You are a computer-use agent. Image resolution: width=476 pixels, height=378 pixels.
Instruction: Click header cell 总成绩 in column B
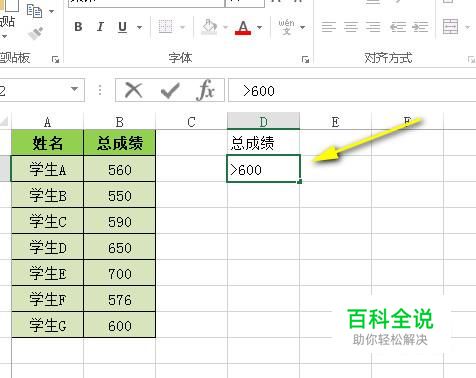point(120,143)
